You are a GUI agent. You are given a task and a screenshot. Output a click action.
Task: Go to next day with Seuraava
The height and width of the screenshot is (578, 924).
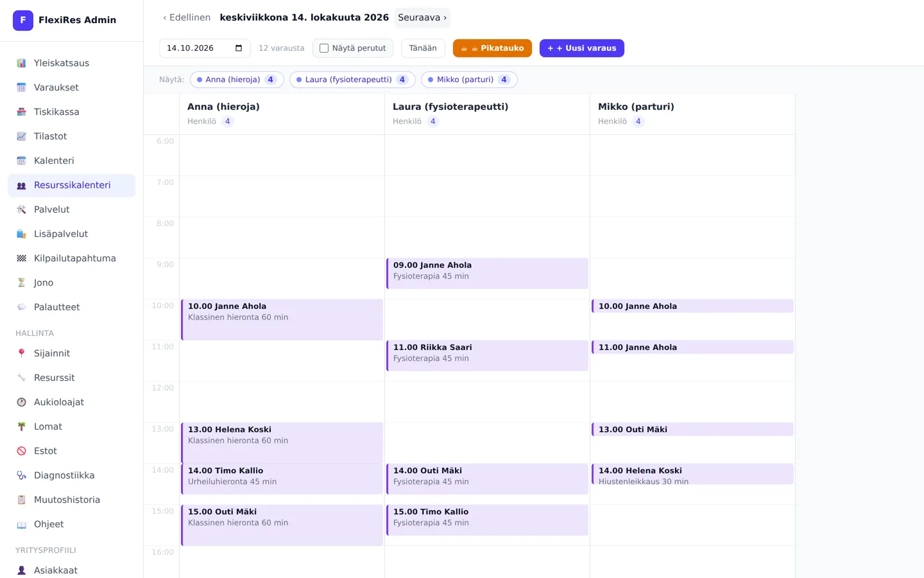422,17
